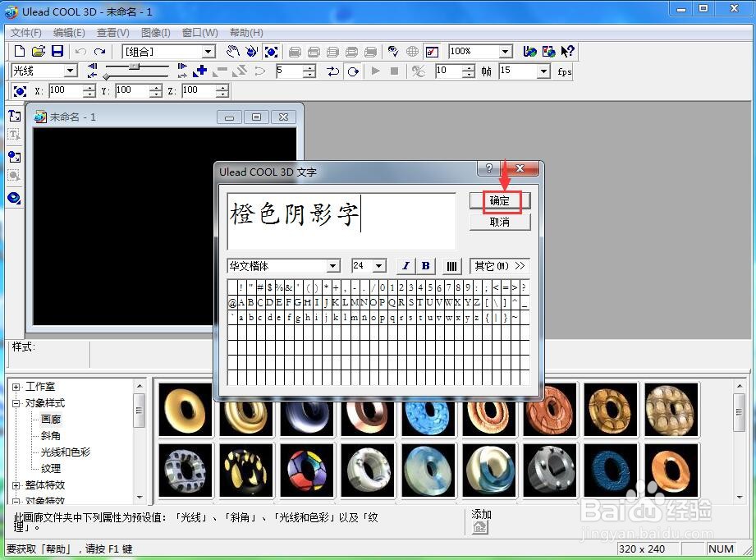756x560 pixels.
Task: Click the Edit text tool in left sidebar
Action: [x=15, y=135]
